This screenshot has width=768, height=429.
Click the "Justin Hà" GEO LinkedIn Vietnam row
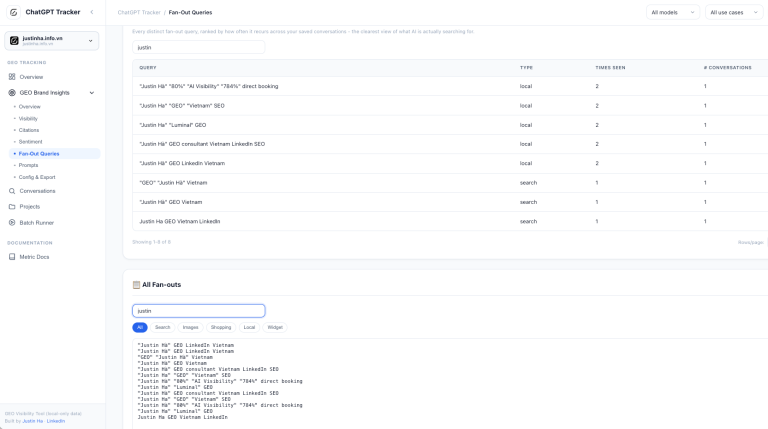coord(450,163)
